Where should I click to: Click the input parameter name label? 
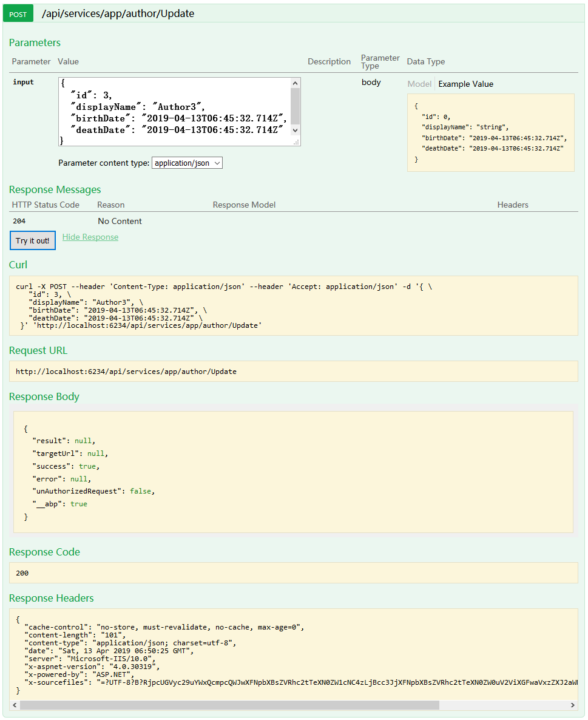pos(24,82)
